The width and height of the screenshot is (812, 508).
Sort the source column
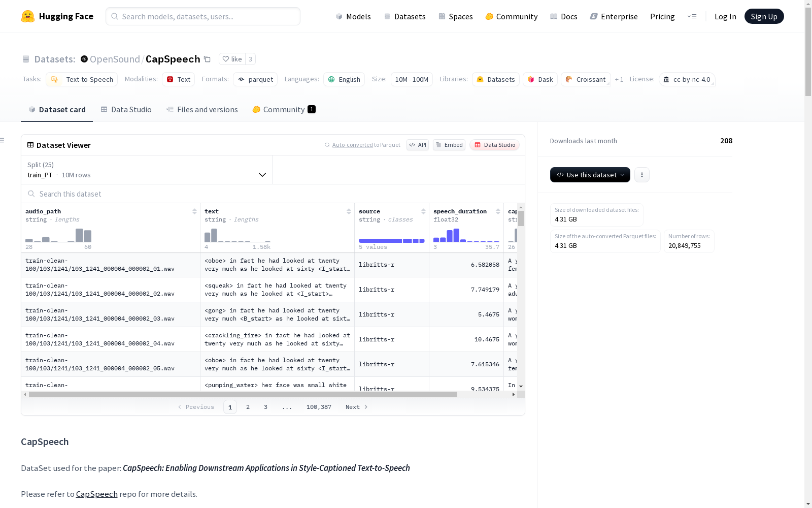coord(423,211)
